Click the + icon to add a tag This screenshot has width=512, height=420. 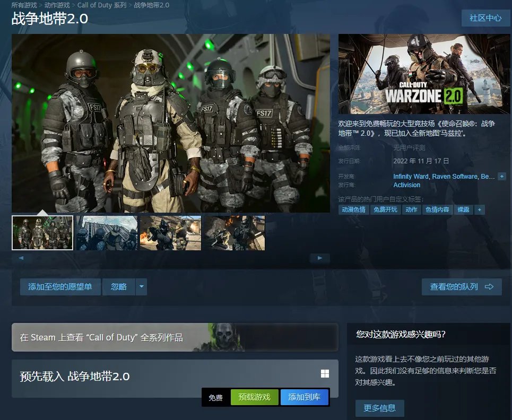(x=479, y=209)
